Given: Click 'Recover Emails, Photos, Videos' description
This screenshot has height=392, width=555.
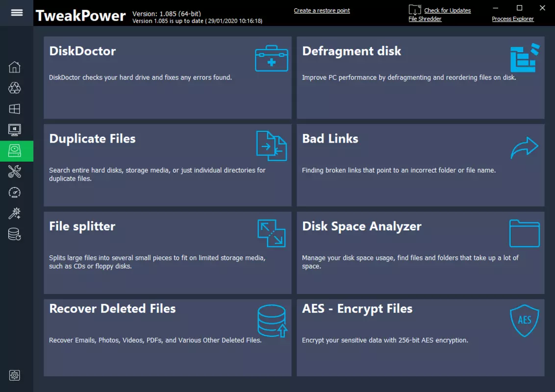Looking at the screenshot, I should coord(155,340).
